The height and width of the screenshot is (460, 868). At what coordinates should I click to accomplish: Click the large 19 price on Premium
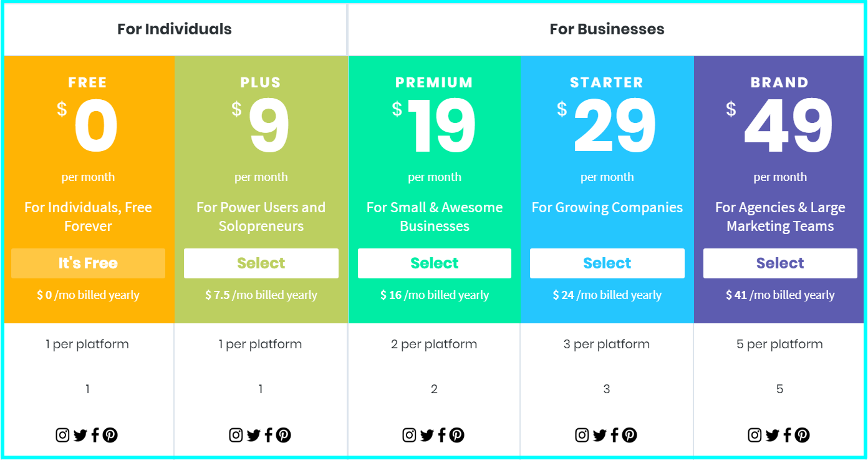click(442, 127)
